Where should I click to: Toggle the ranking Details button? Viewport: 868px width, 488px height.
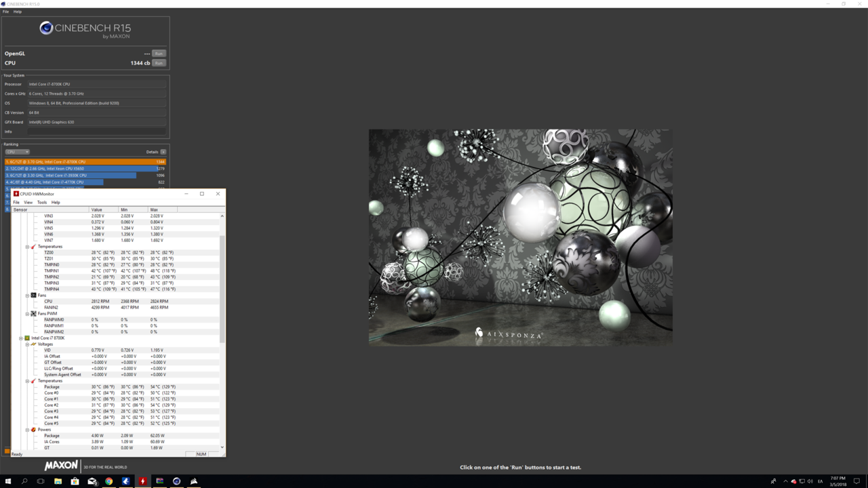163,152
